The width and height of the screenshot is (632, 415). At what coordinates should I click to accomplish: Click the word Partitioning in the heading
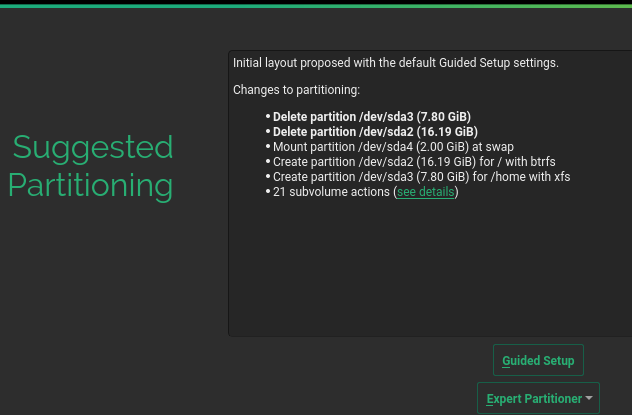91,185
